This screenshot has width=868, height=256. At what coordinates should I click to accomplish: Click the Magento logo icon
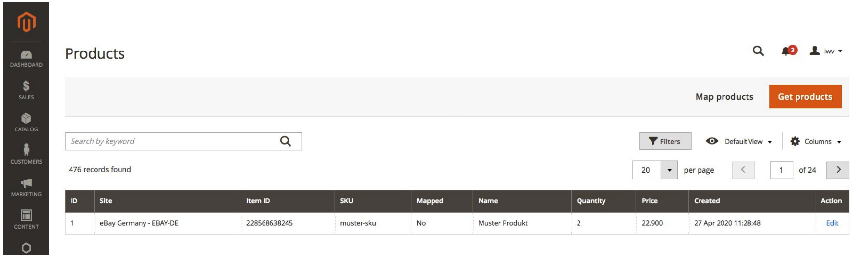click(x=26, y=22)
